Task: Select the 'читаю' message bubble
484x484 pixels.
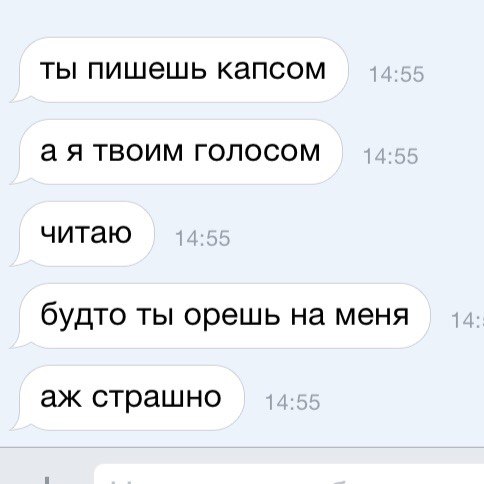Action: (x=82, y=234)
